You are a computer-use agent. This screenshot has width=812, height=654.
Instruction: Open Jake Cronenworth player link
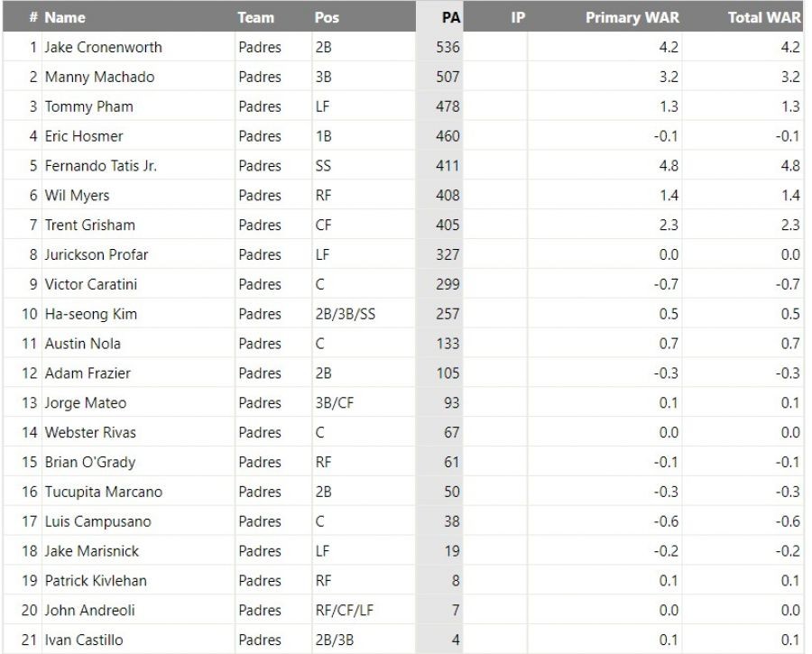(104, 47)
